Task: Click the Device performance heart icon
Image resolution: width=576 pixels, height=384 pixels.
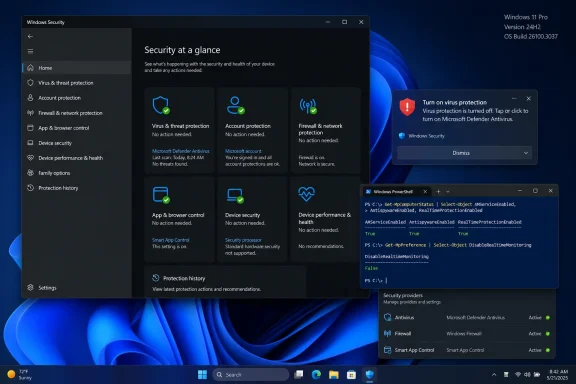Action: click(x=306, y=194)
